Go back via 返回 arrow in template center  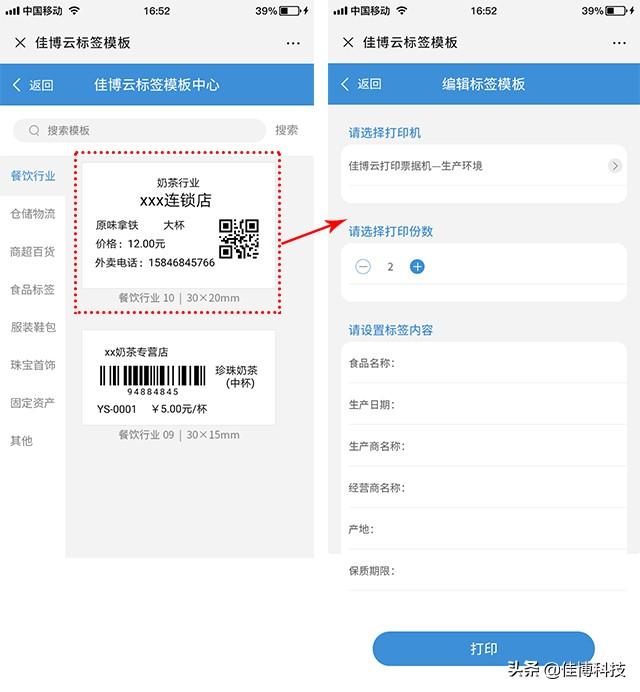[34, 85]
